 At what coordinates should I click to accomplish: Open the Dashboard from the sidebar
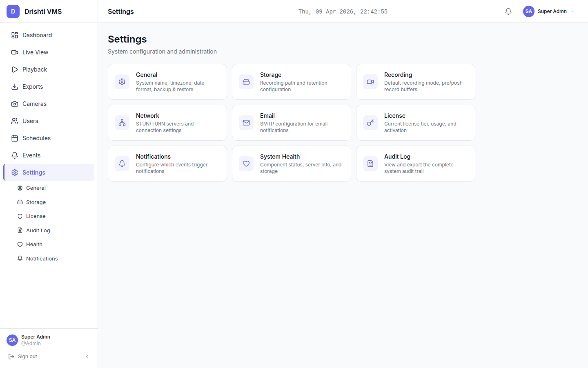(15, 35)
